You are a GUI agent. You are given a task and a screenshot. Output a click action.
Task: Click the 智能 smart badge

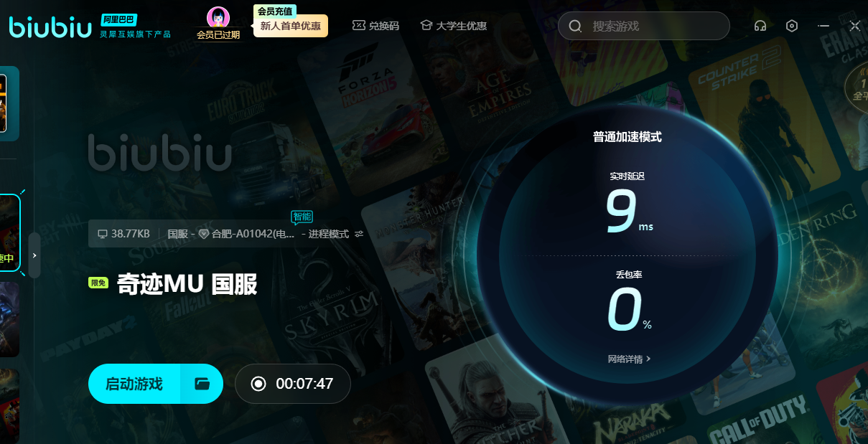(302, 217)
